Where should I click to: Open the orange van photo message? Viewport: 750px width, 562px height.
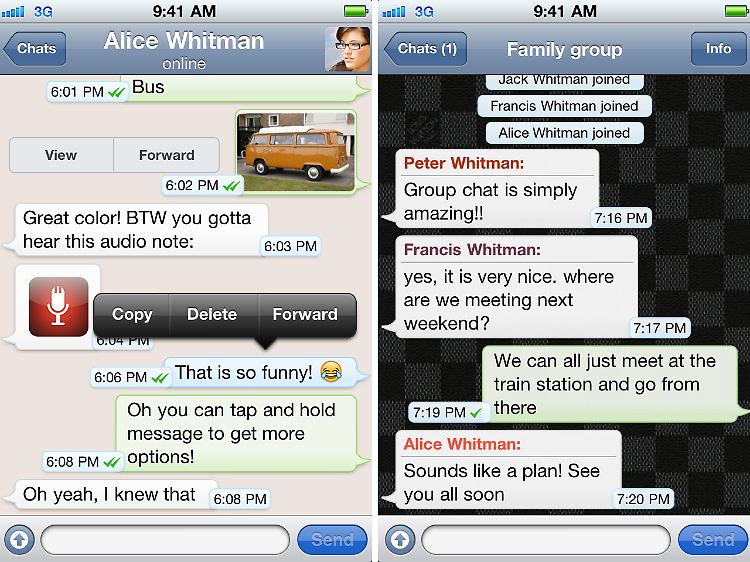click(296, 151)
